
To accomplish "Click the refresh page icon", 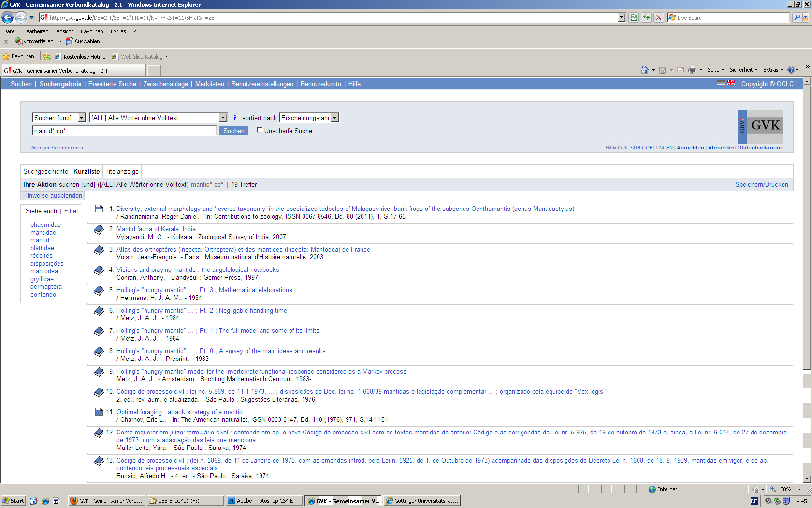I will [646, 18].
